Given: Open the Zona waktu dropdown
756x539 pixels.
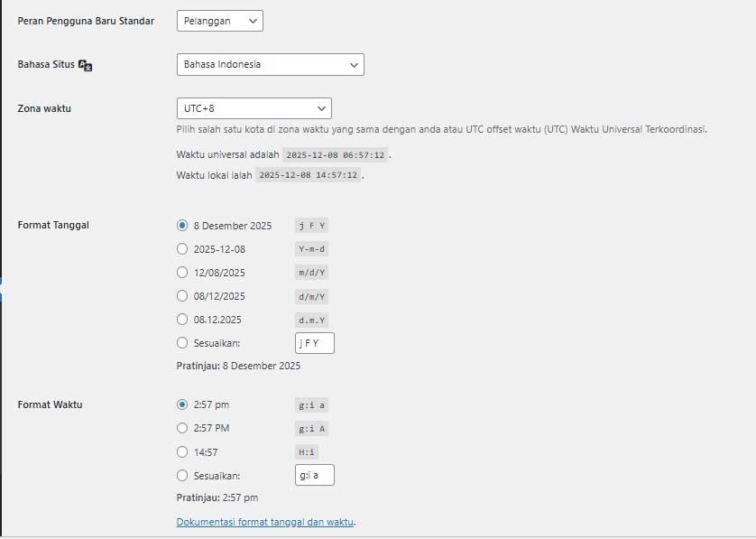Looking at the screenshot, I should click(x=254, y=107).
